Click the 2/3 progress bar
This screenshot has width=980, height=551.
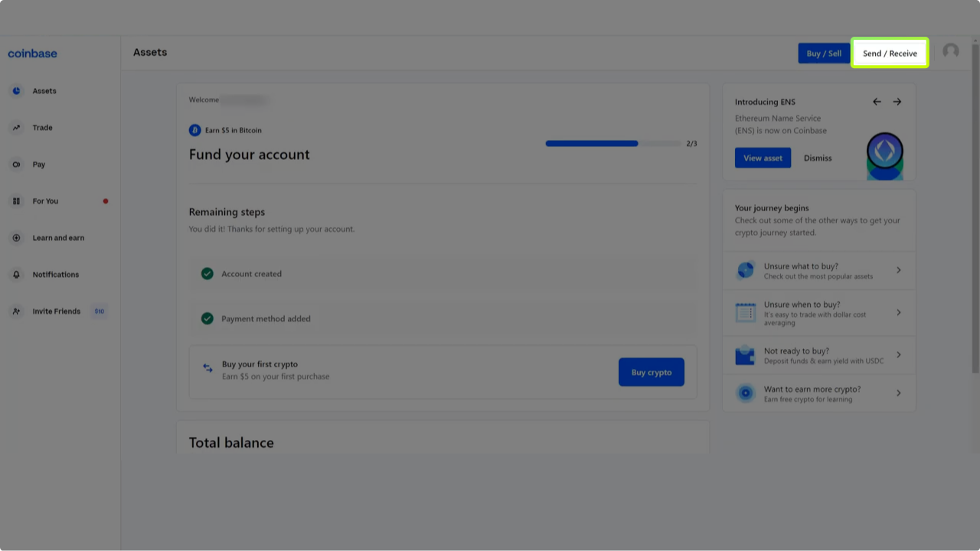tap(613, 143)
